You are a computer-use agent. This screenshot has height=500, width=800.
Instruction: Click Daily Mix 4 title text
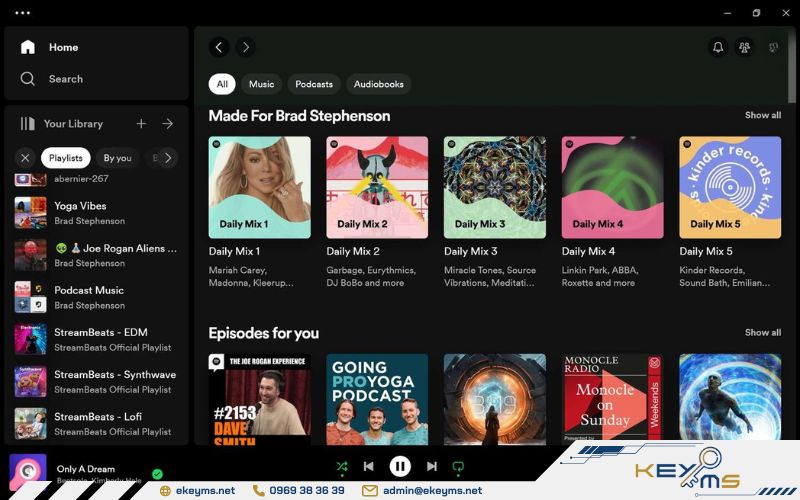[x=588, y=251]
